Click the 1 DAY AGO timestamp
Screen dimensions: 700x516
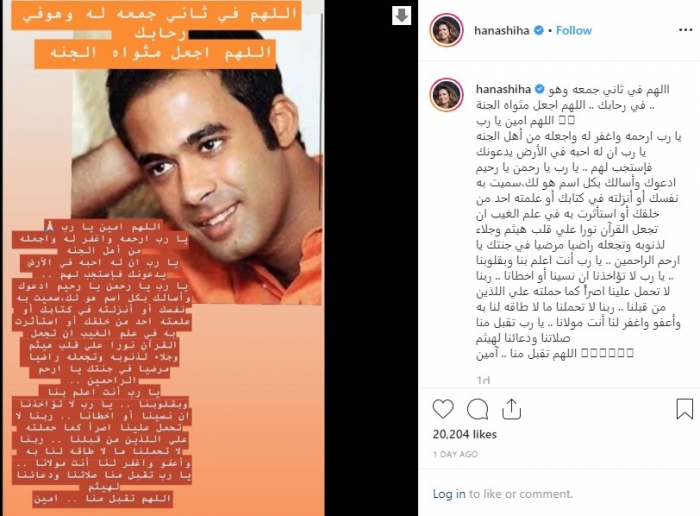click(455, 454)
